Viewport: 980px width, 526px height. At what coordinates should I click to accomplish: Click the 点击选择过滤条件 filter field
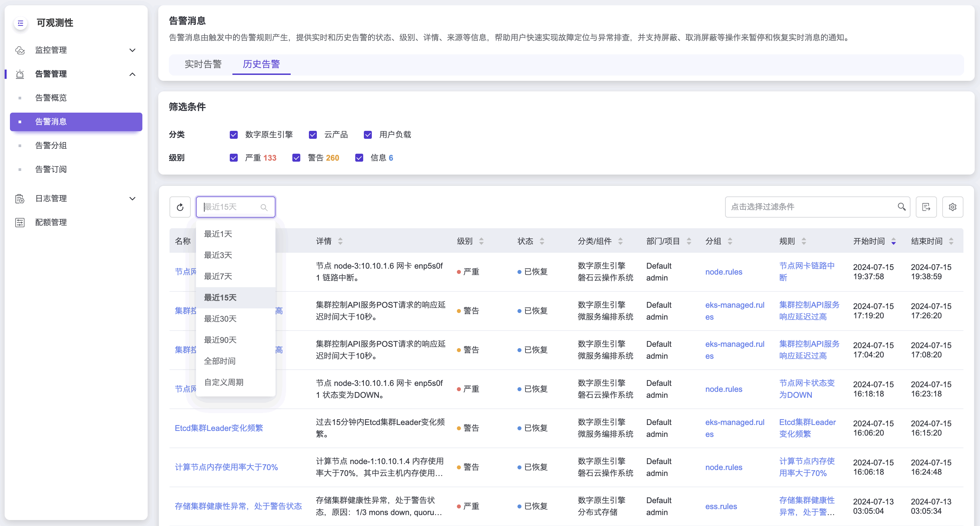click(810, 207)
